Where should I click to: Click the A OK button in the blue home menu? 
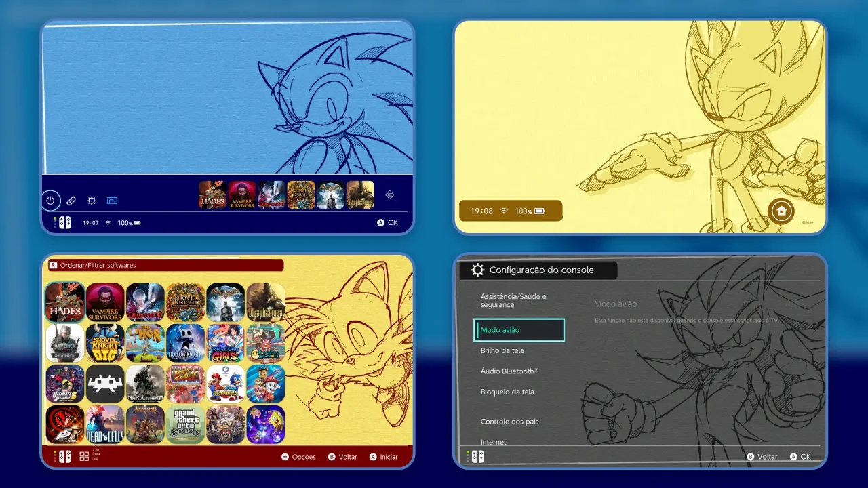[387, 223]
